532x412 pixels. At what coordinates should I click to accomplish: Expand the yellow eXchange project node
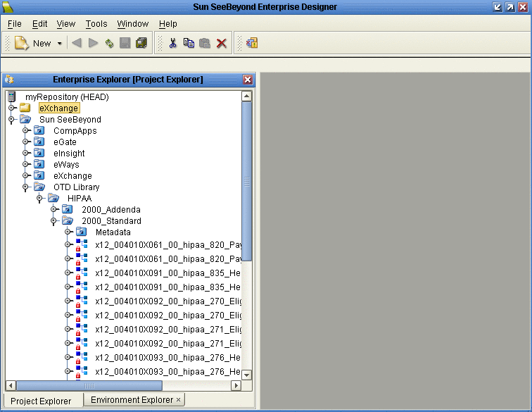[x=11, y=108]
